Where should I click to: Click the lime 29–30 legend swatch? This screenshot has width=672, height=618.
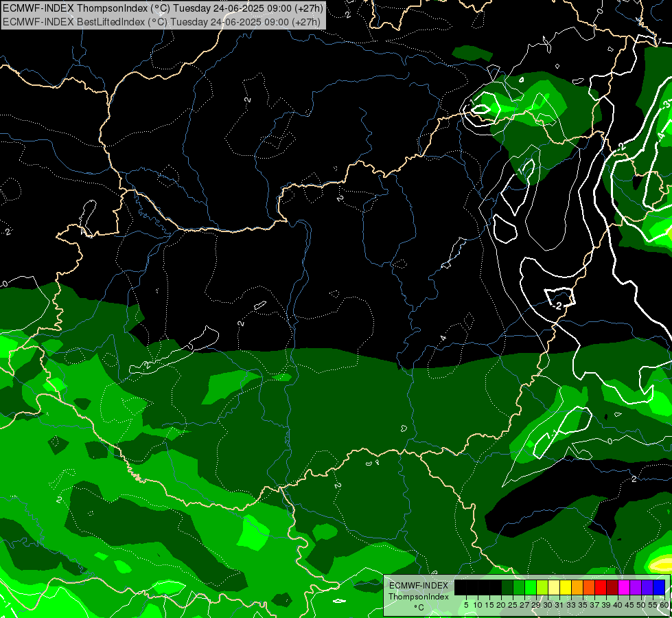(x=542, y=587)
